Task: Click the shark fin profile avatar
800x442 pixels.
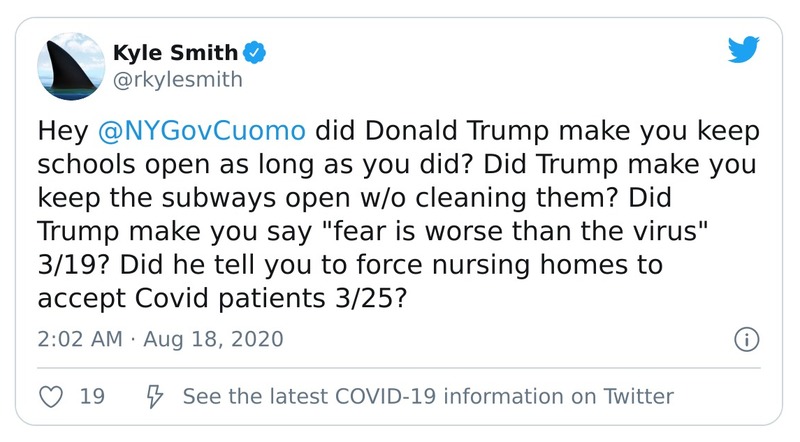Action: tap(73, 66)
